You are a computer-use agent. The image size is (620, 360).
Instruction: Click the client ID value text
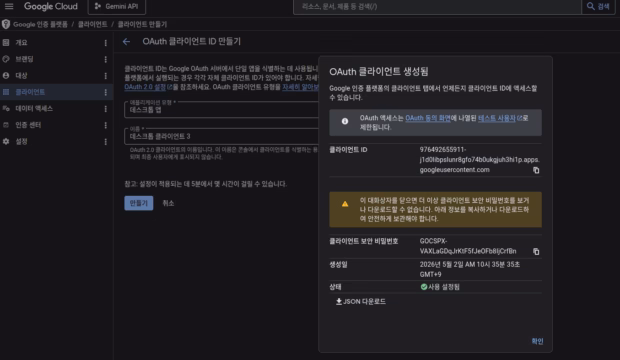pyautogui.click(x=479, y=160)
